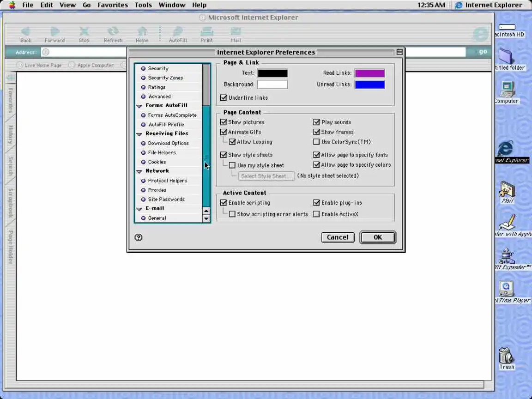Open the File menu

[28, 5]
